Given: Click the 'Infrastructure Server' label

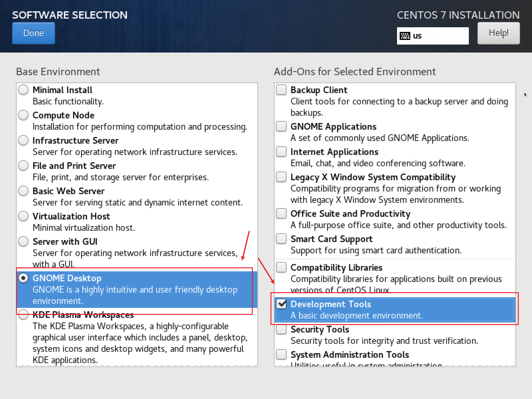Looking at the screenshot, I should 76,141.
